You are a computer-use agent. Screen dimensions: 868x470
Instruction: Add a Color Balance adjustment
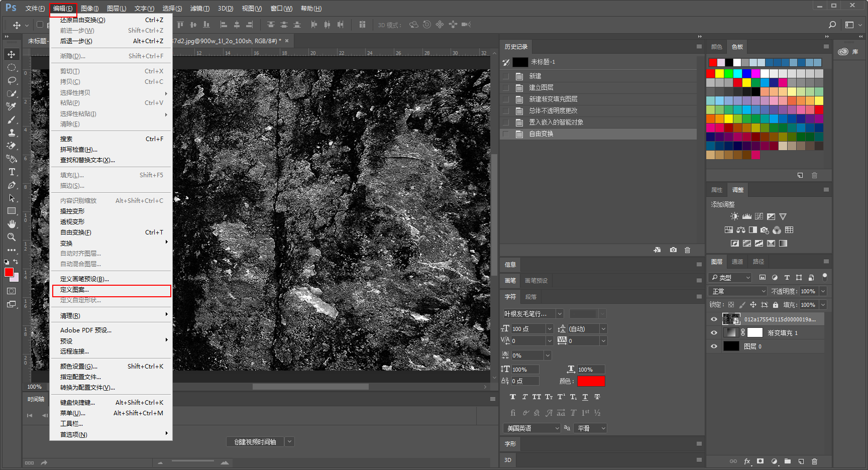click(x=741, y=230)
